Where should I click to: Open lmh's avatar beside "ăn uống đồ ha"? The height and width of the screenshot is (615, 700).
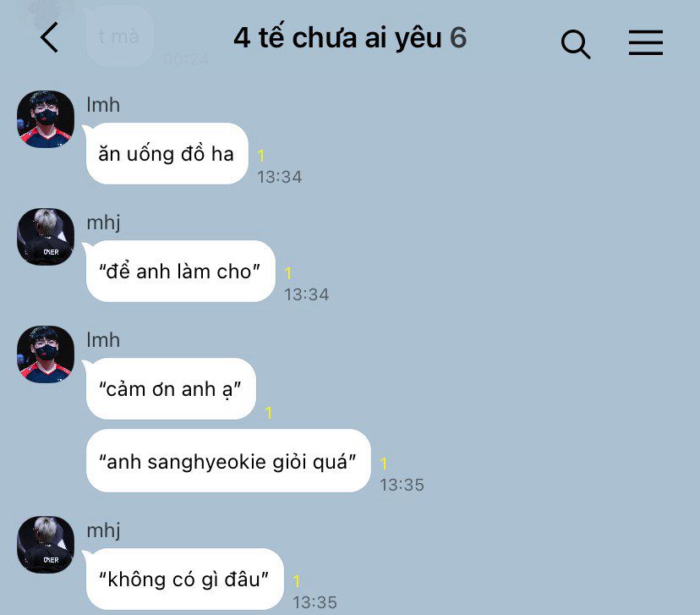pyautogui.click(x=46, y=119)
